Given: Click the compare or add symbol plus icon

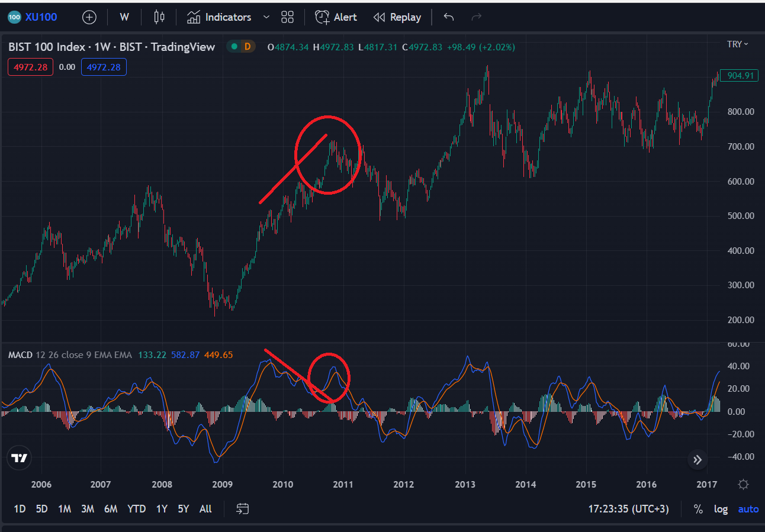Looking at the screenshot, I should point(89,17).
